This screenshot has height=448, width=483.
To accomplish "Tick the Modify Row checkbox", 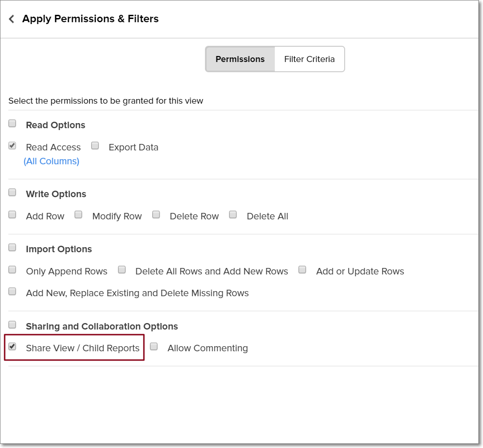I will click(x=79, y=214).
